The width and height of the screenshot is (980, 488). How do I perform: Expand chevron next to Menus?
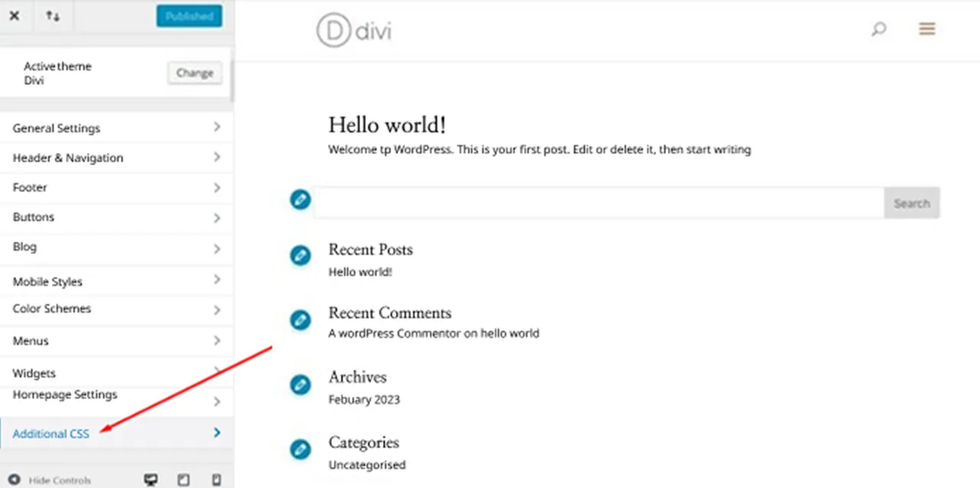(x=217, y=340)
